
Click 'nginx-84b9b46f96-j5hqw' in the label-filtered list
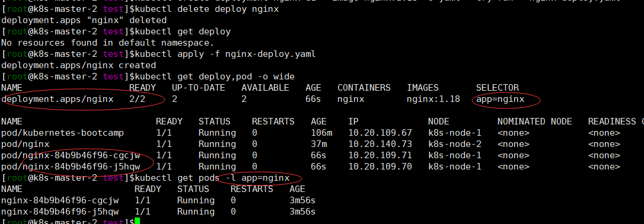pyautogui.click(x=60, y=212)
